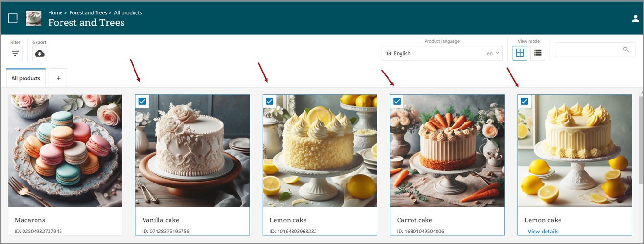The image size is (644, 244).
Task: Open the Macarons product image
Action: pyautogui.click(x=65, y=150)
